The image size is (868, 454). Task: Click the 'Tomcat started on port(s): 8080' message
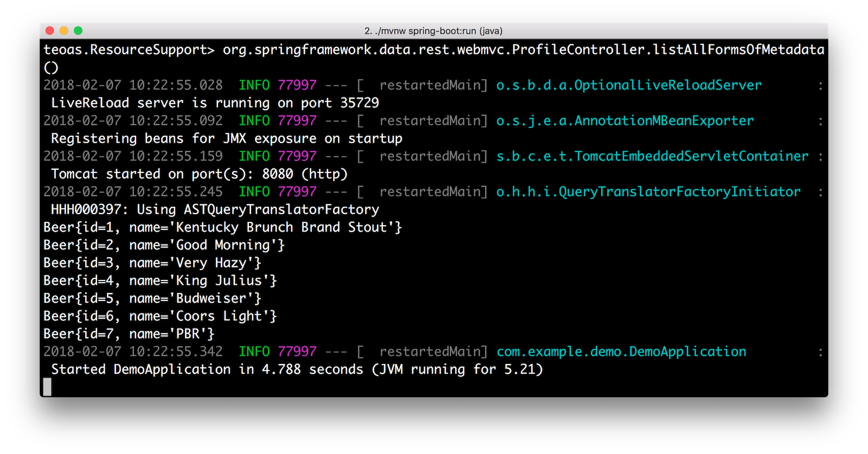(199, 174)
